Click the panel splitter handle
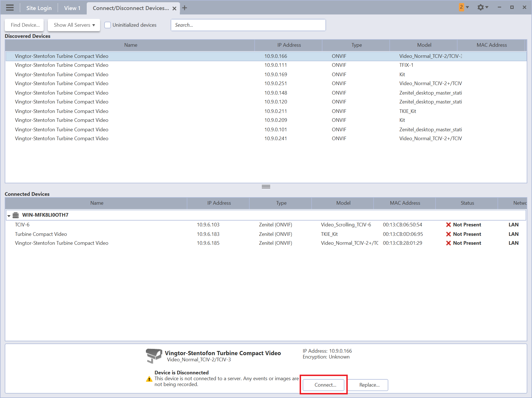 (266, 187)
